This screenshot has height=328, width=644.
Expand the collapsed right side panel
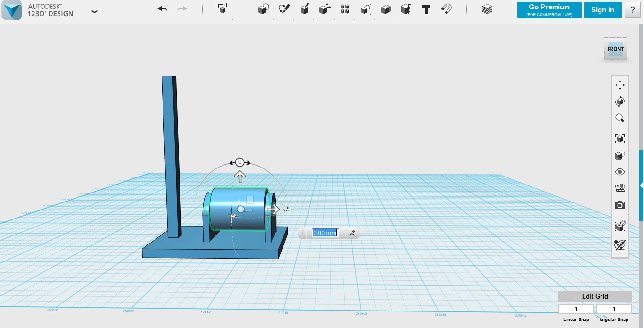641,185
